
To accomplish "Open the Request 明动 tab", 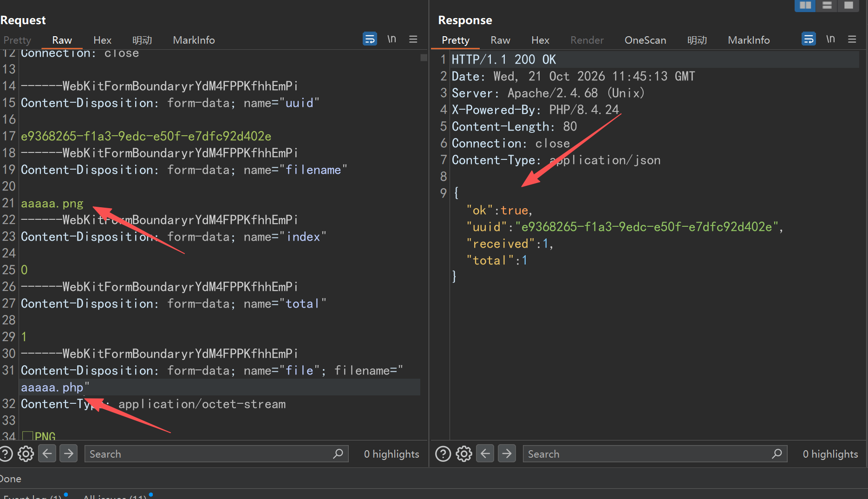I will tap(142, 40).
